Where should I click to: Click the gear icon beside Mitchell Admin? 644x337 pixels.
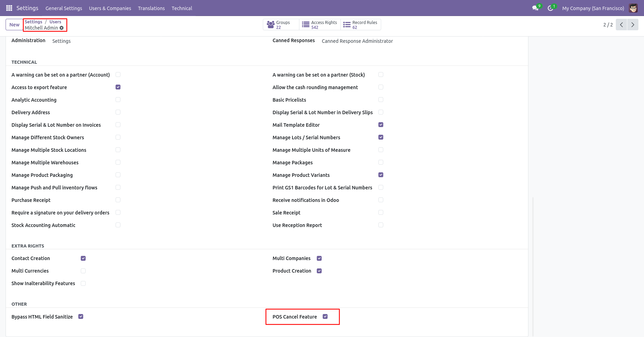click(62, 28)
